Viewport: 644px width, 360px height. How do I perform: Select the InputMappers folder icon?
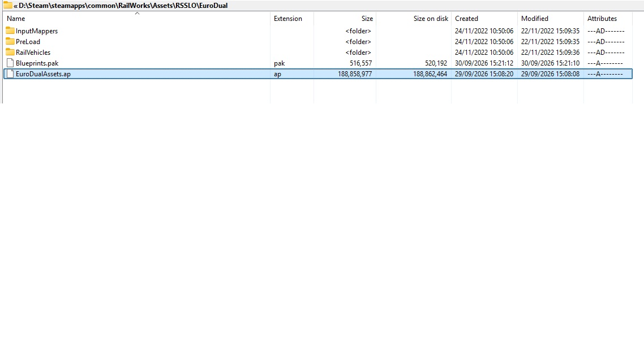pyautogui.click(x=10, y=31)
